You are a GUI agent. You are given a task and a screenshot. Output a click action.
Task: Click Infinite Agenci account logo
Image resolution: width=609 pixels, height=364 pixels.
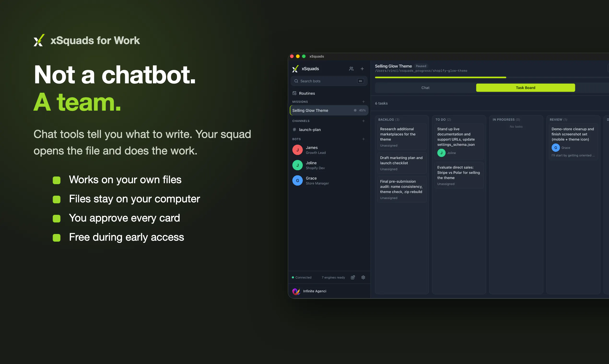click(296, 291)
